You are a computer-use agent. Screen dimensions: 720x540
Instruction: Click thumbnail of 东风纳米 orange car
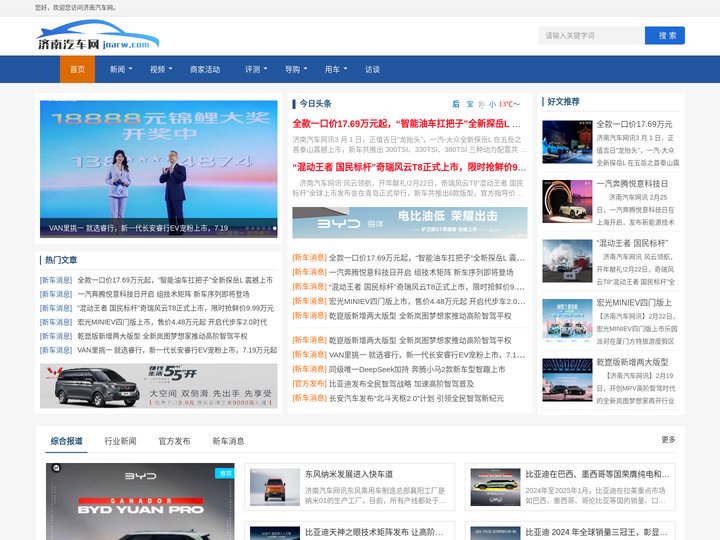click(x=275, y=487)
